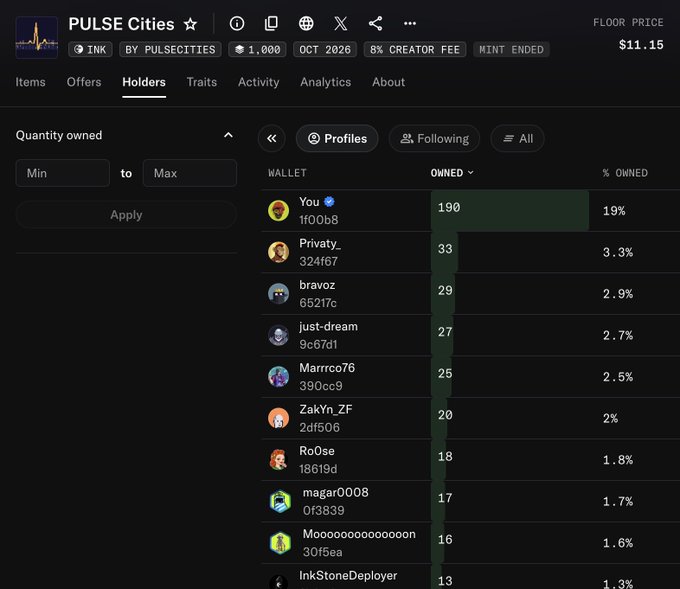This screenshot has width=680, height=589.
Task: Open the Privaty_ profile avatar
Action: [278, 252]
